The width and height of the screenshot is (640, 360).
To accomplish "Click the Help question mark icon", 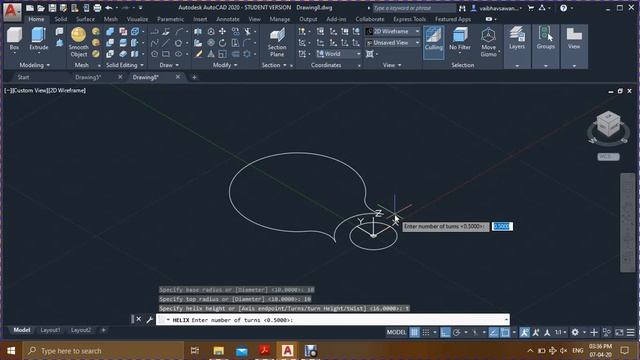I will [x=563, y=8].
